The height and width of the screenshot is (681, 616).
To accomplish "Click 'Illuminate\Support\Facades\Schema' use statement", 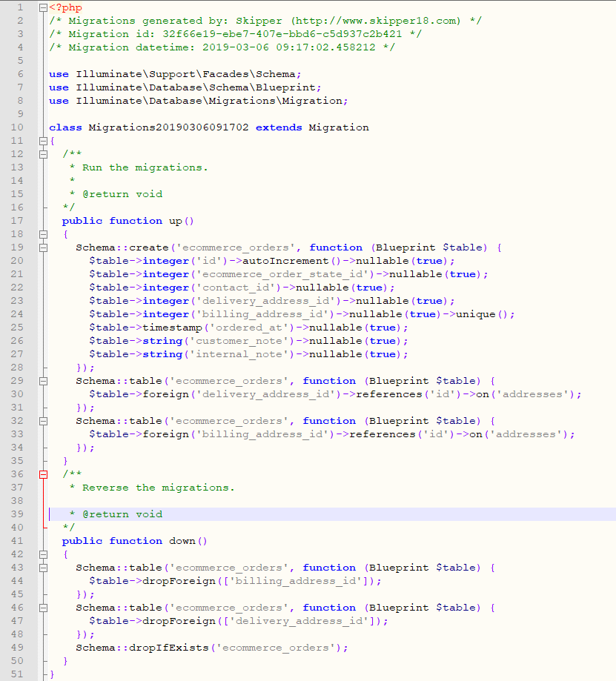I will coord(185,74).
